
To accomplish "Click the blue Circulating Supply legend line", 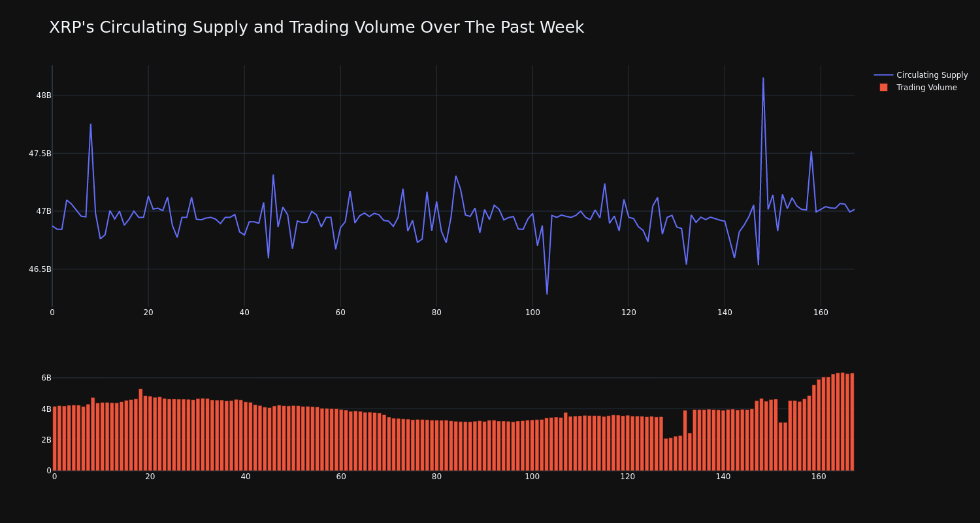I will coord(883,75).
